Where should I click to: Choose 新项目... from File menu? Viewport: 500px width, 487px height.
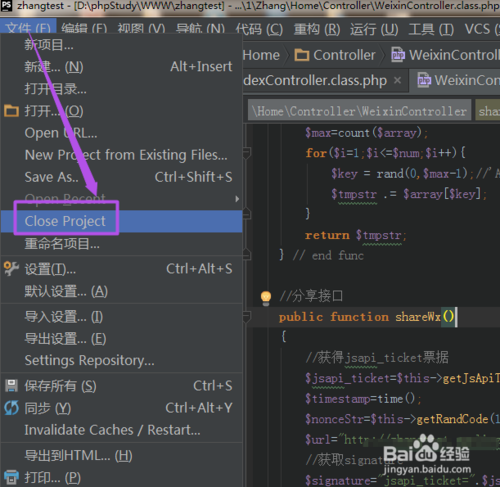point(121,44)
